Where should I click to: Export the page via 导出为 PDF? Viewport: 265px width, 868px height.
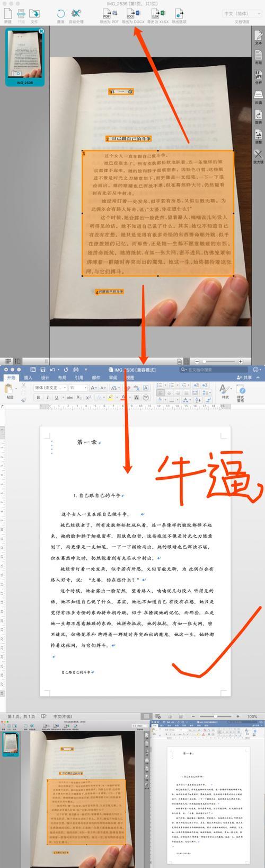tap(108, 16)
